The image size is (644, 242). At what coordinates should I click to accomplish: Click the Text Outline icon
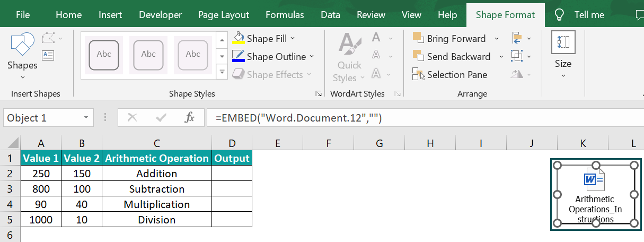(376, 55)
